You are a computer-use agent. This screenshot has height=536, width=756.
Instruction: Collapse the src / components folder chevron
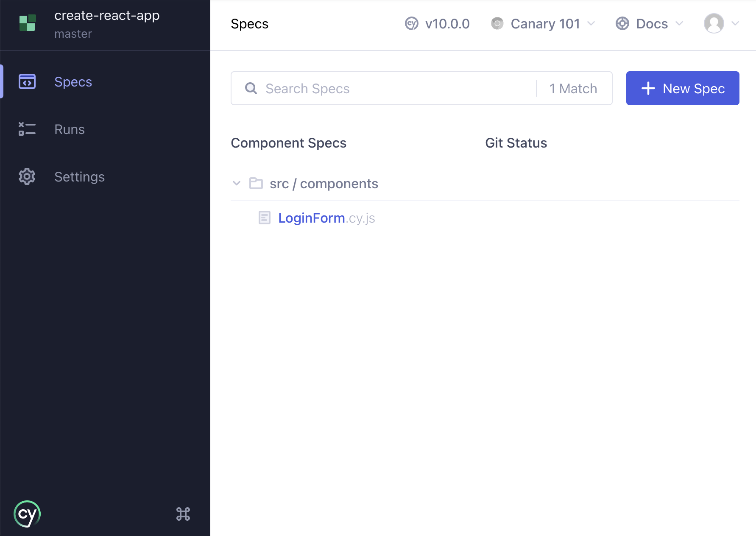[237, 183]
